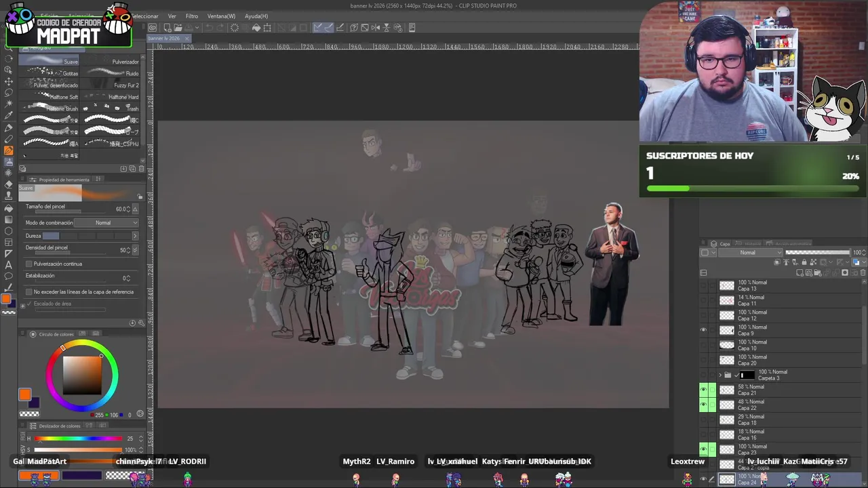868x488 pixels.
Task: Open Ver menu
Action: pos(172,16)
